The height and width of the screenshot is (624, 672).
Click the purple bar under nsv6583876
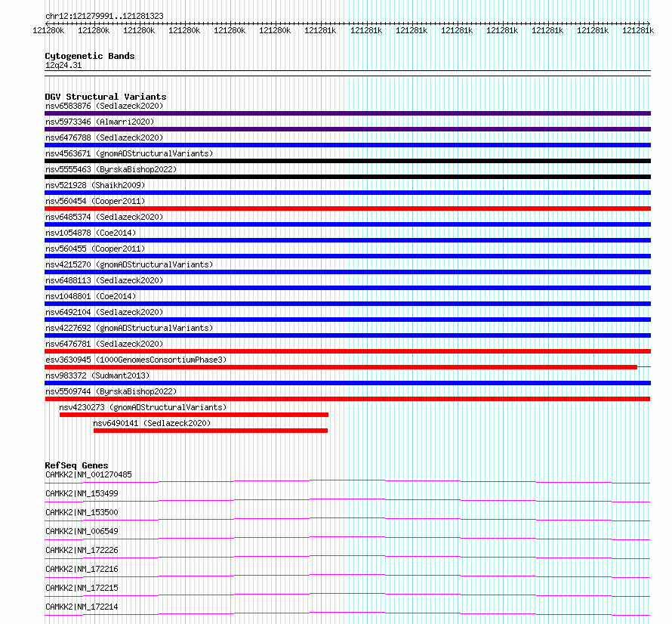coord(347,113)
